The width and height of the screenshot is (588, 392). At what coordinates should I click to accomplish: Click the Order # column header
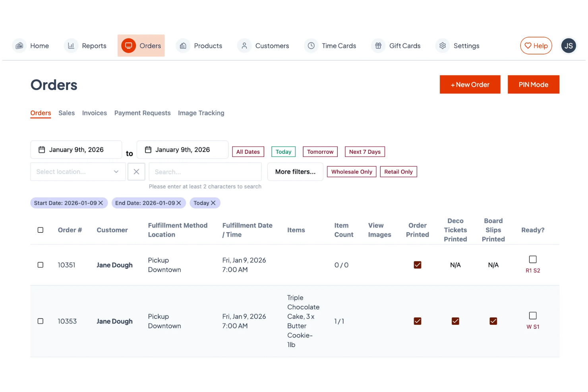pyautogui.click(x=70, y=230)
